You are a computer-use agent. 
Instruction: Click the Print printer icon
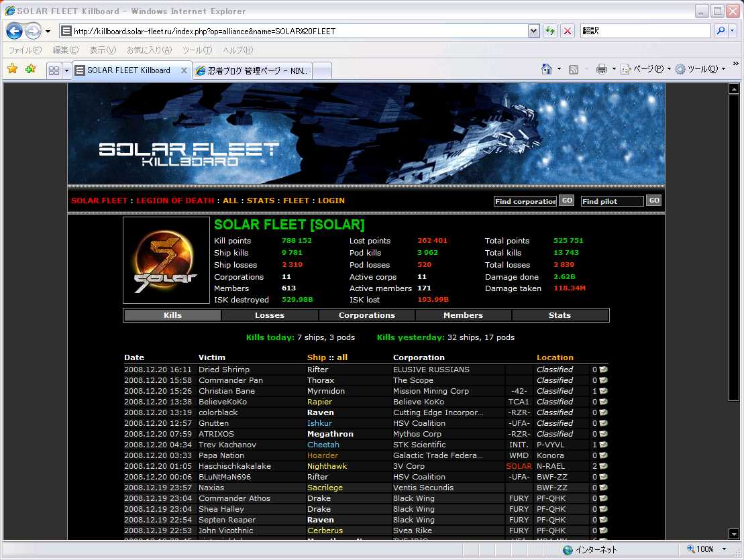[x=602, y=69]
